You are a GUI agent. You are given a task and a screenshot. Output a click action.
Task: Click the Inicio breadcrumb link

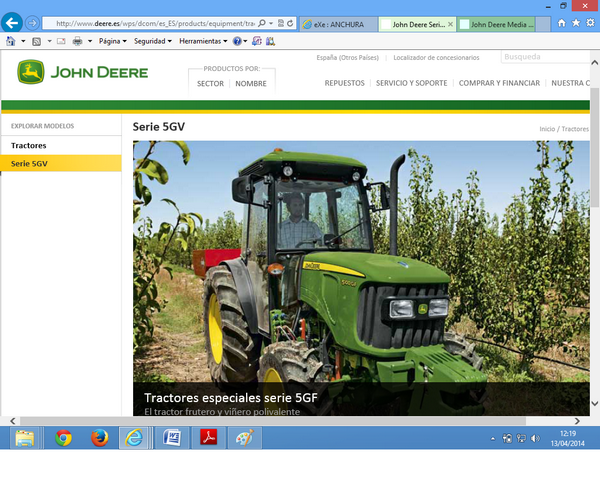coord(547,129)
